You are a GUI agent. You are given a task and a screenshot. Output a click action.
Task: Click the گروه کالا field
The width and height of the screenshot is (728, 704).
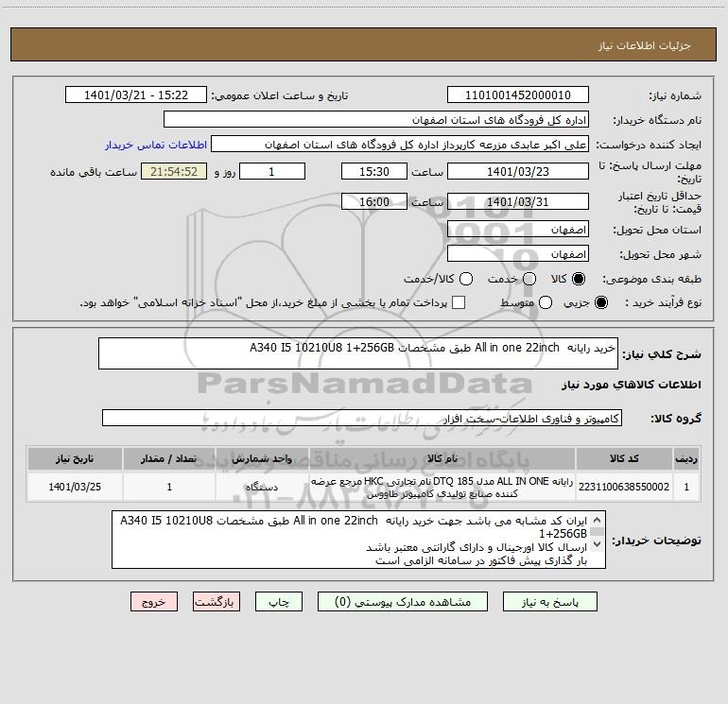pyautogui.click(x=362, y=418)
